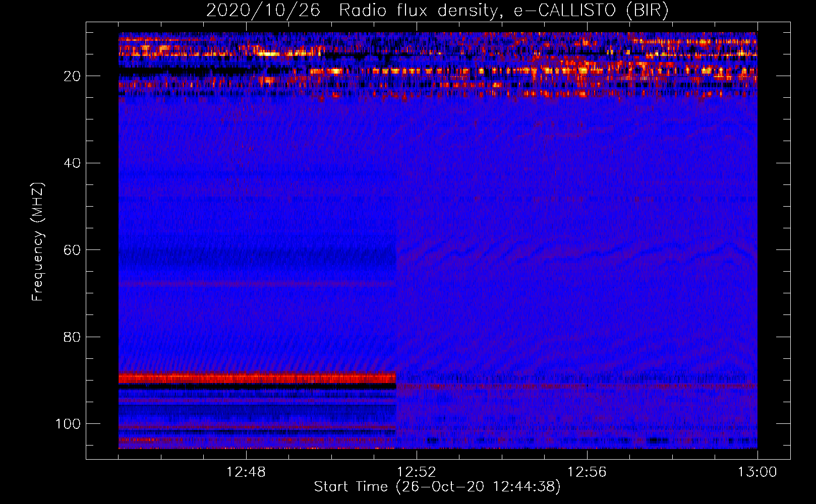This screenshot has height=504, width=816.
Task: Click the 80 frequency tick label
Action: coord(72,337)
